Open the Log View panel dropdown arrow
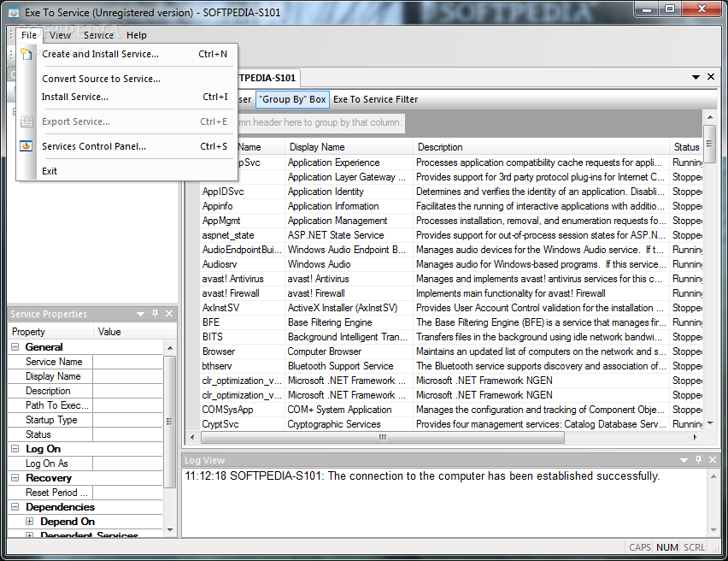Image resolution: width=728 pixels, height=561 pixels. click(684, 460)
